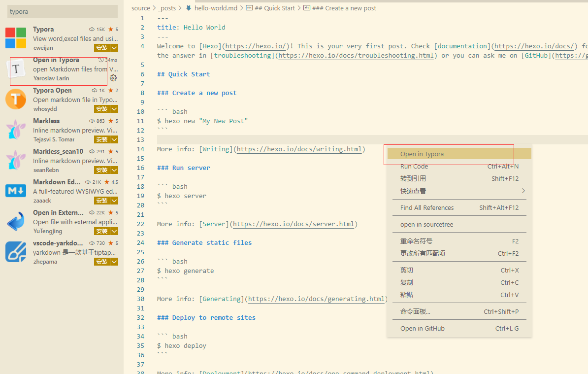Install Open in External App by YuTengjing
Screen dimensions: 588x374
pos(102,232)
